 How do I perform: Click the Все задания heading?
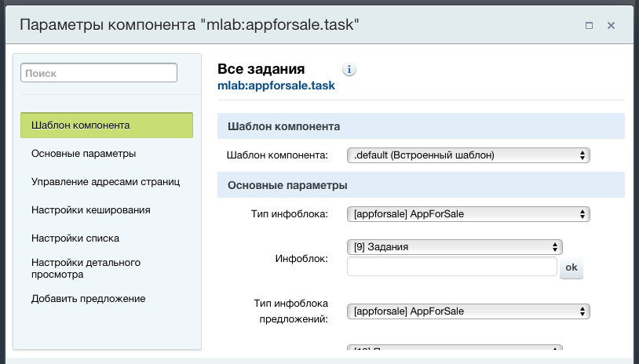[261, 69]
